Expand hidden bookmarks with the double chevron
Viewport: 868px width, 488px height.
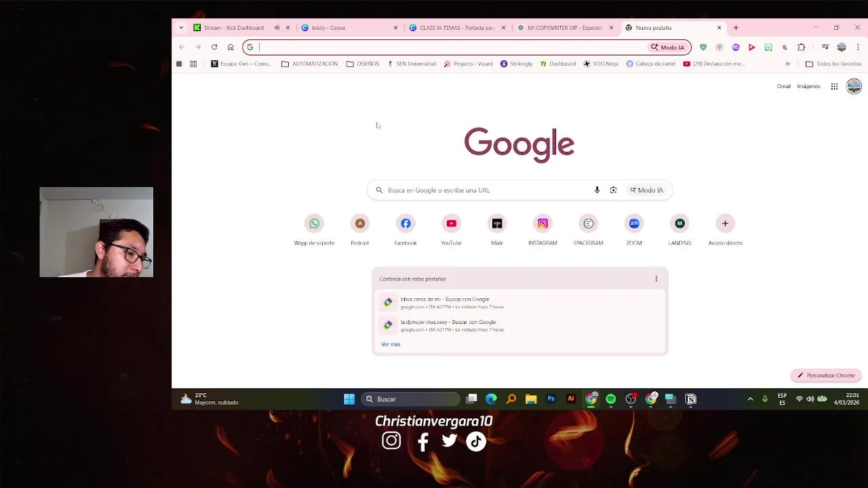(787, 64)
